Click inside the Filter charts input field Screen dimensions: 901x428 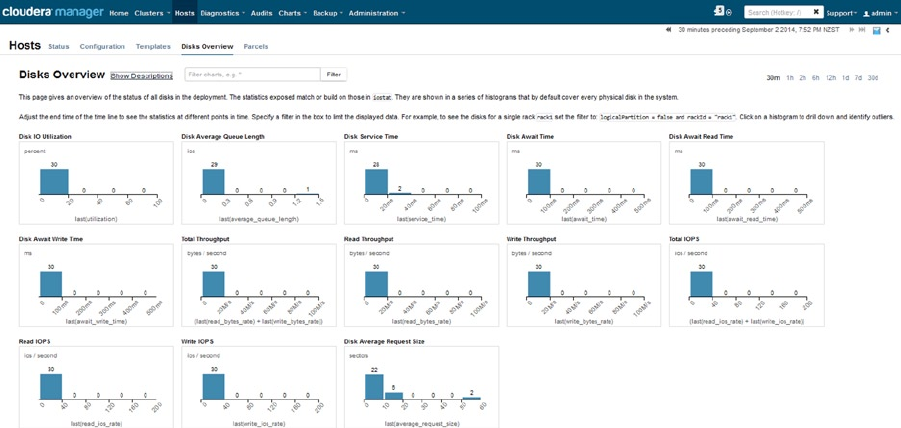[252, 75]
